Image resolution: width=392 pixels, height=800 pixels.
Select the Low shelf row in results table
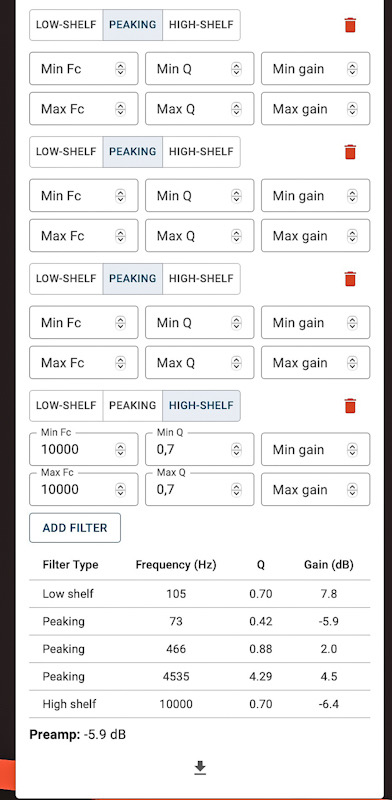(200, 594)
